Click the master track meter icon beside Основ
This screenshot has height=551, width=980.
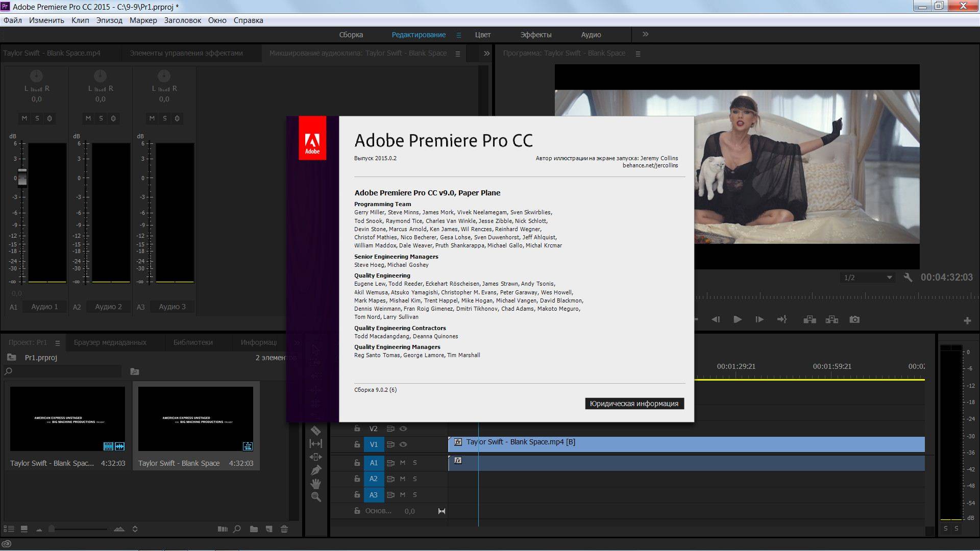coord(442,511)
